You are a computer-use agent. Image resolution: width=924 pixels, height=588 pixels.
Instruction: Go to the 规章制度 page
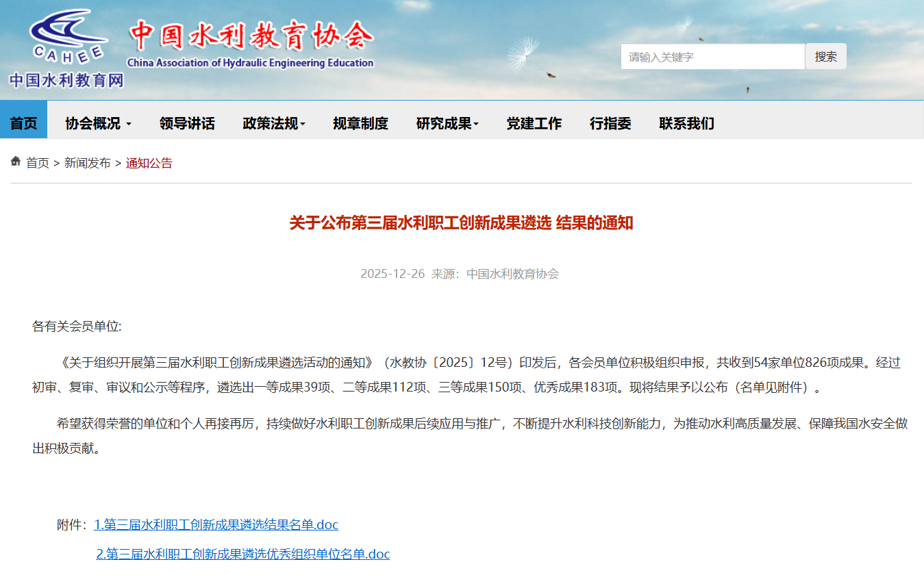tap(360, 123)
